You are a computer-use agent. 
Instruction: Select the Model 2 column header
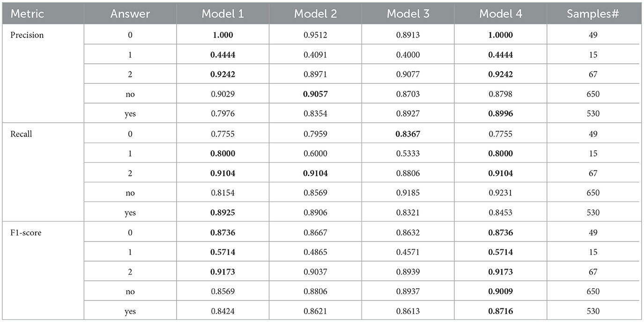pyautogui.click(x=315, y=14)
